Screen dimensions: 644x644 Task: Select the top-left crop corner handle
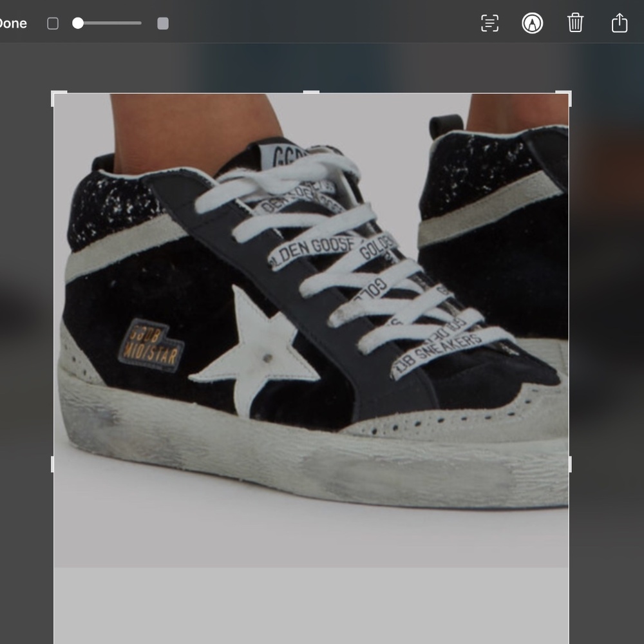[57, 97]
